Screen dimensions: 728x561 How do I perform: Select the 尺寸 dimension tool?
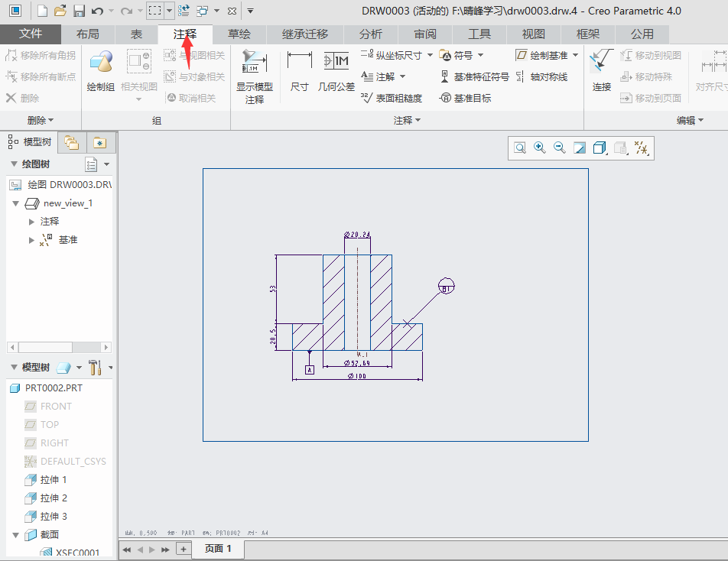300,71
